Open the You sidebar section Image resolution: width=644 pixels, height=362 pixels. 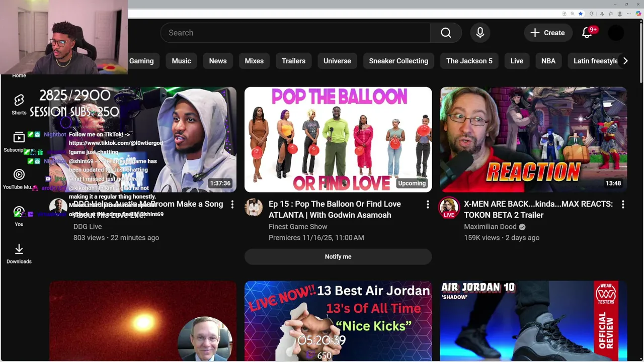[x=19, y=216]
